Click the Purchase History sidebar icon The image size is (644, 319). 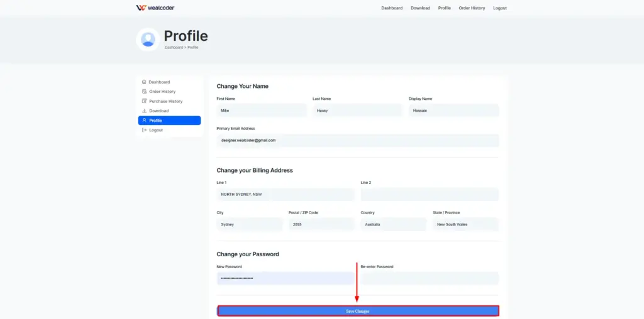click(144, 101)
